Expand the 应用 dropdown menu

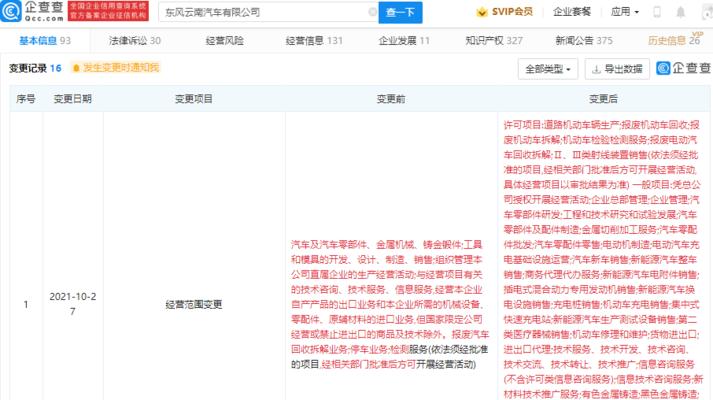(x=625, y=12)
